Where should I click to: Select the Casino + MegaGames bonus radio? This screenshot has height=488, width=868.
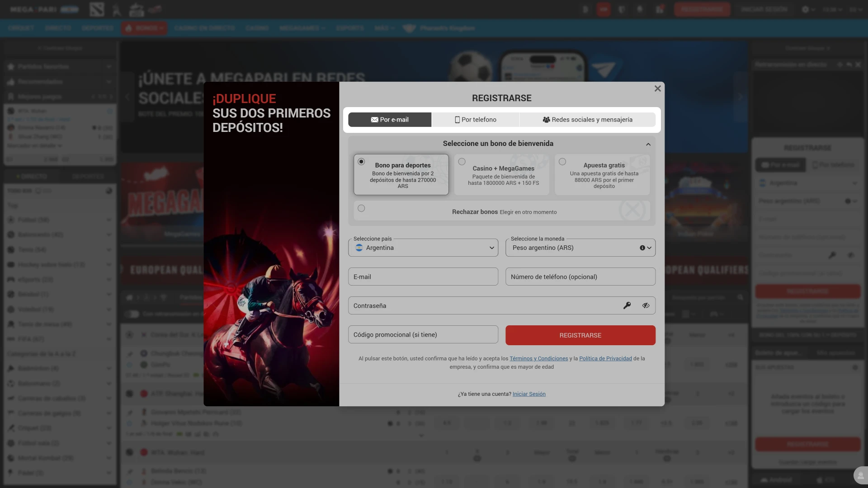(462, 161)
